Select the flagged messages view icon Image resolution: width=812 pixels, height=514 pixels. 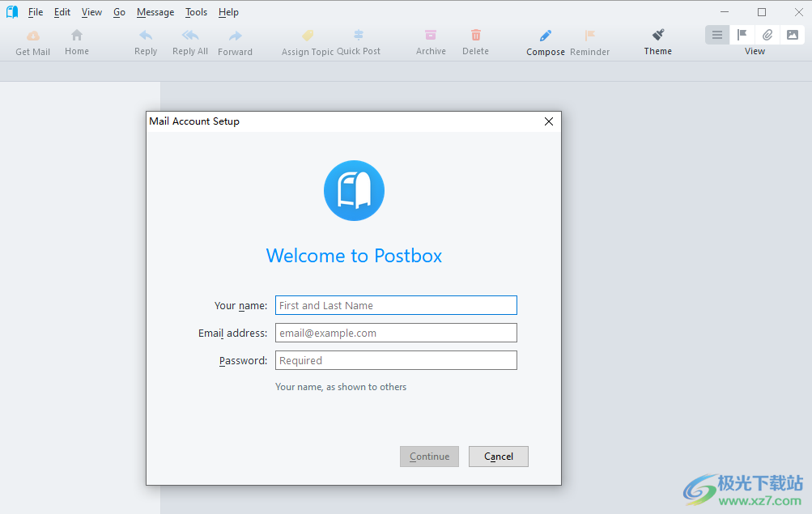coord(742,35)
